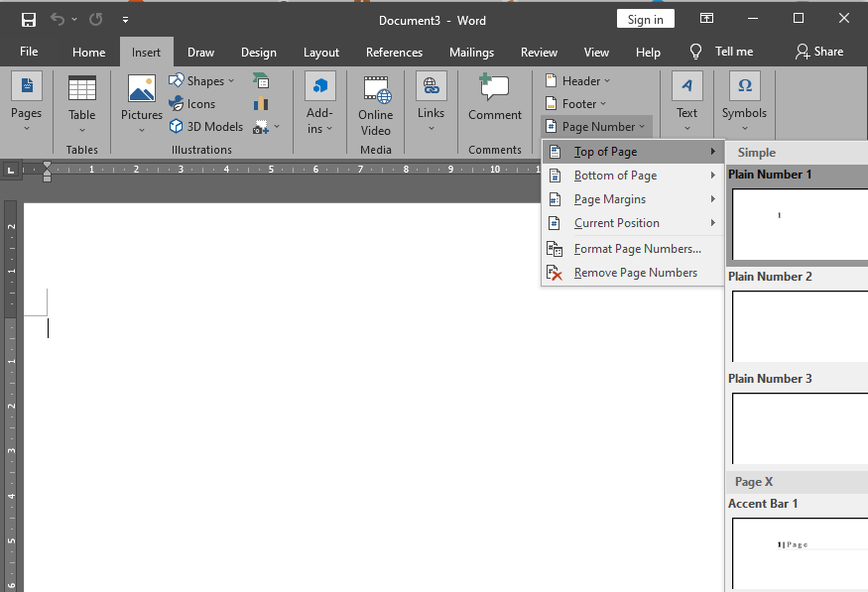Insert a Text box

coord(686,104)
